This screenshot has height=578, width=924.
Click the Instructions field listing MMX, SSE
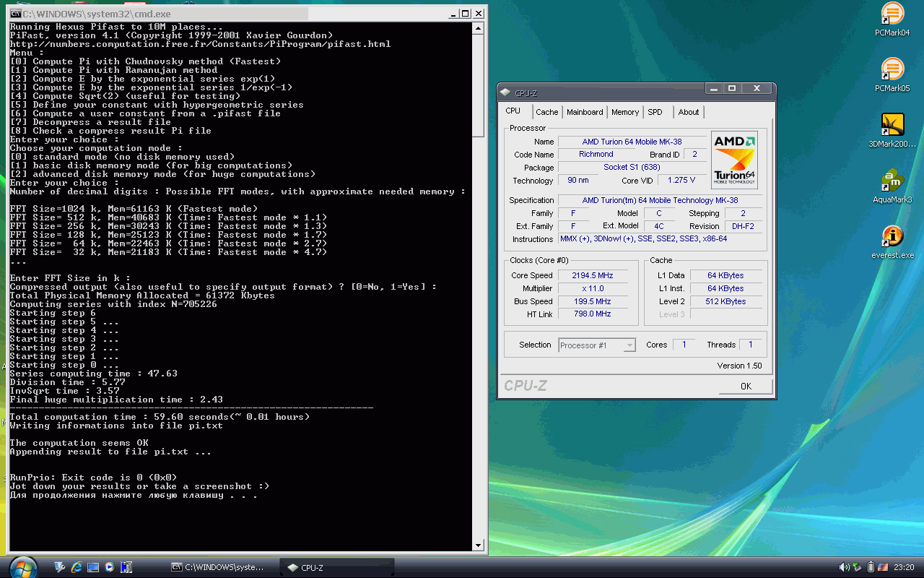660,239
